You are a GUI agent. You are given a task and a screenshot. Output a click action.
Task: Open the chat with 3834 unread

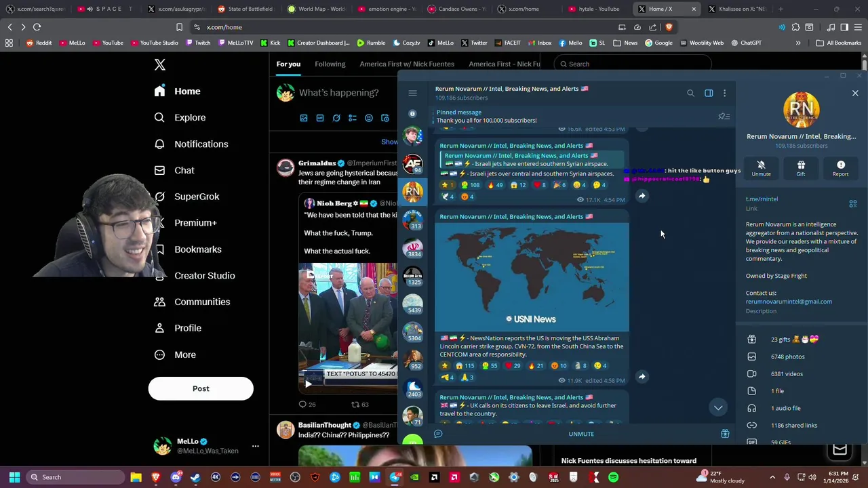pos(413,247)
